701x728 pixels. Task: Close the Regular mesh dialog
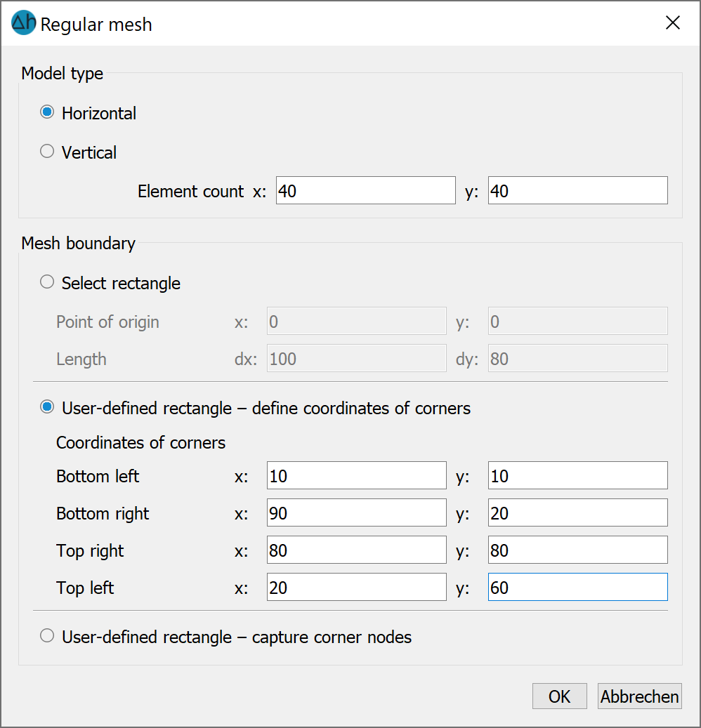pos(673,22)
